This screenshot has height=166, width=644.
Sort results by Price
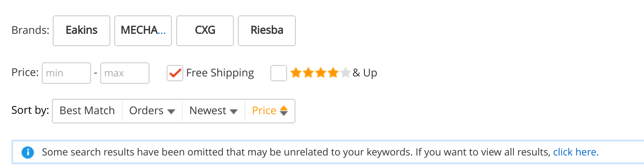pos(270,111)
